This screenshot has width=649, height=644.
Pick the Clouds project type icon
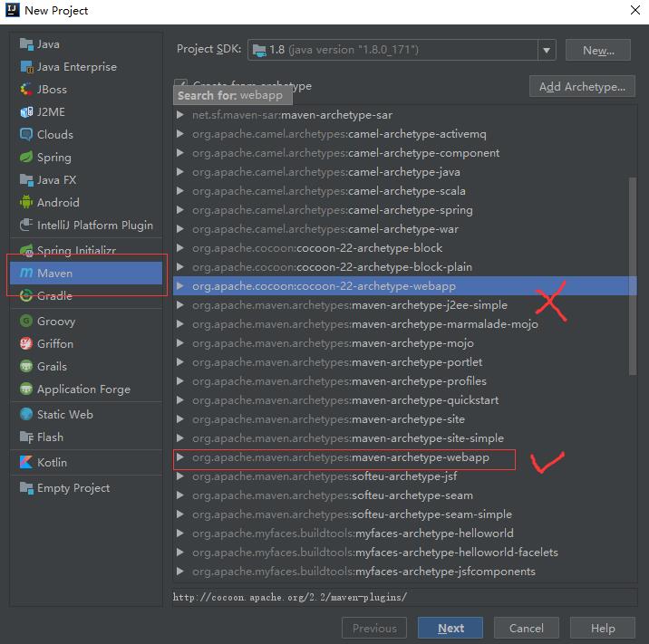24,135
